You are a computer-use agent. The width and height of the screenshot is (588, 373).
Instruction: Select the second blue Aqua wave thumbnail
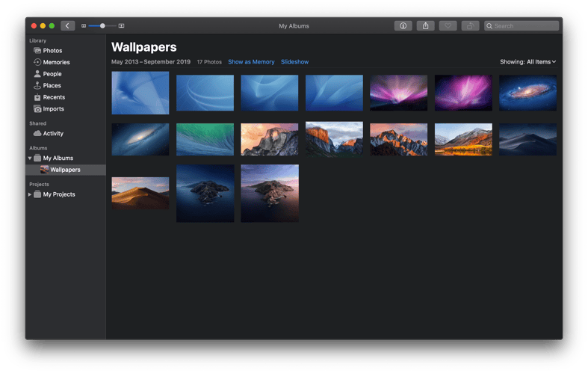(x=205, y=93)
